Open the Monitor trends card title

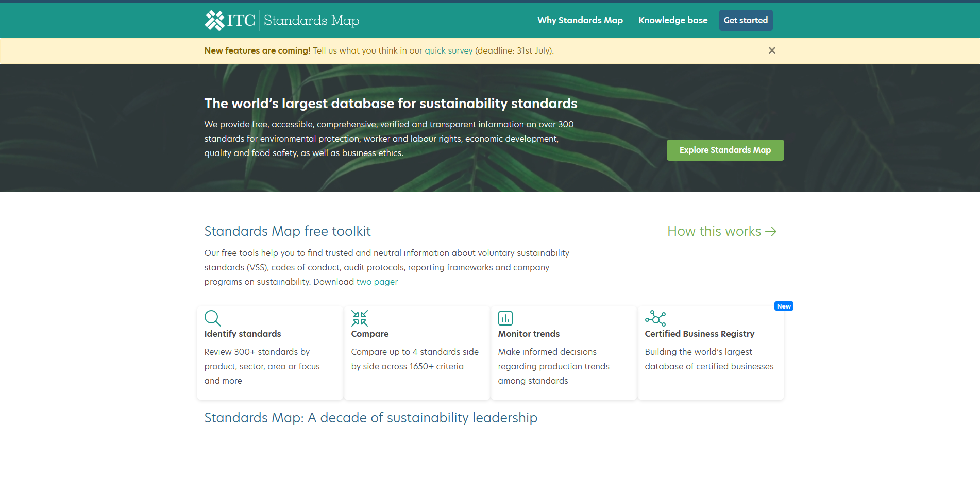(x=529, y=334)
